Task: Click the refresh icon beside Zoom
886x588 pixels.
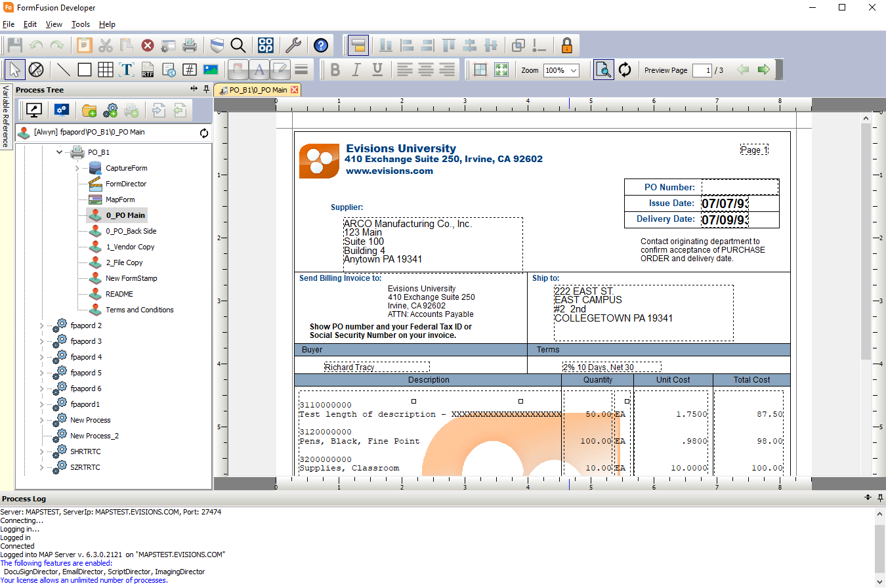Action: pyautogui.click(x=625, y=70)
